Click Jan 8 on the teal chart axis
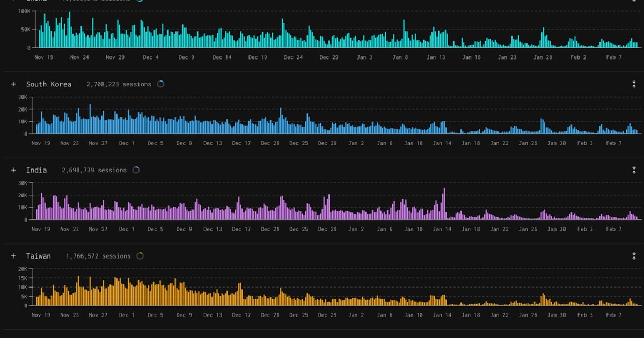 point(400,57)
